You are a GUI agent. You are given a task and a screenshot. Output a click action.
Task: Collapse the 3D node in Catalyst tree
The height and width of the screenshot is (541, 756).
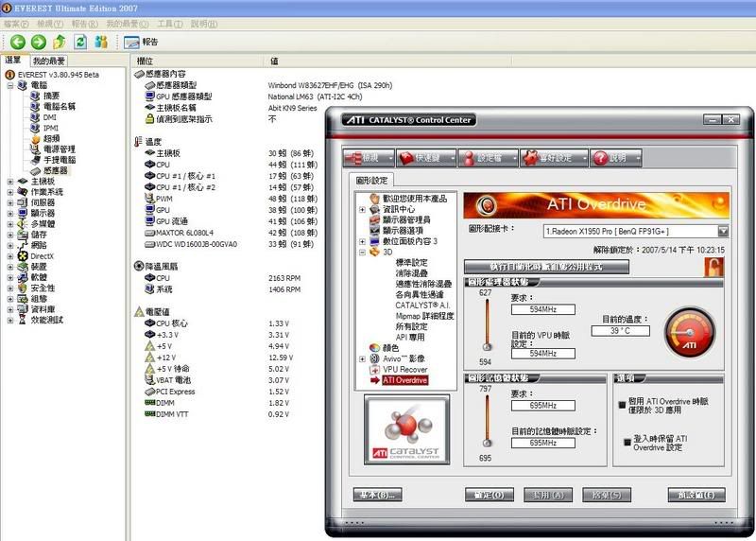pos(363,253)
